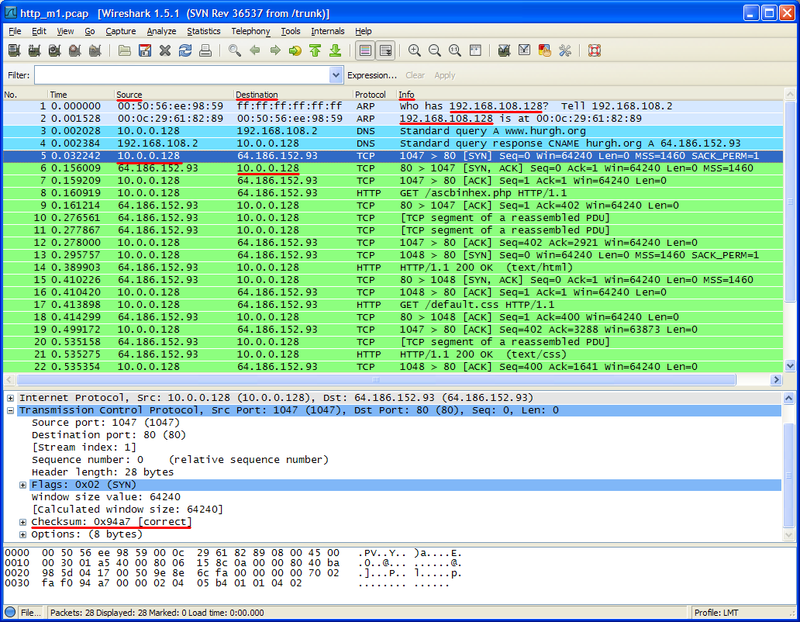Open the Statistics menu
This screenshot has height=622, width=800.
pos(204,31)
